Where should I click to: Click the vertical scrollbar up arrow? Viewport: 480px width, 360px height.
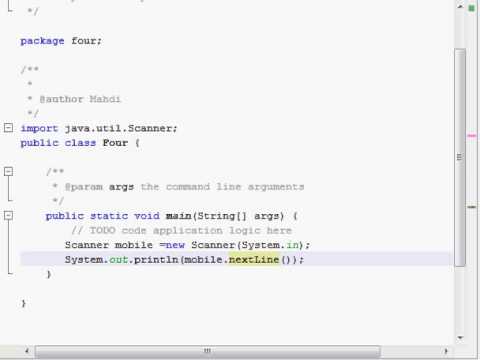(x=460, y=6)
